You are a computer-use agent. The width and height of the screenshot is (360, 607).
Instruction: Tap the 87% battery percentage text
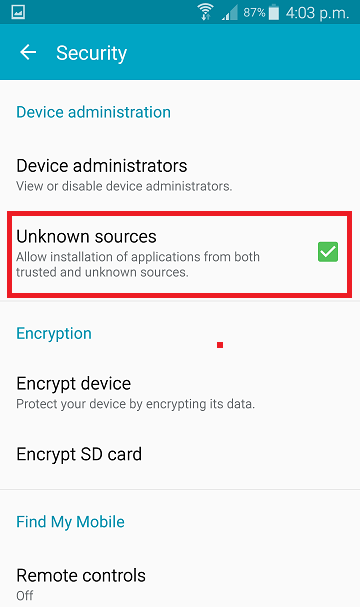click(x=254, y=13)
